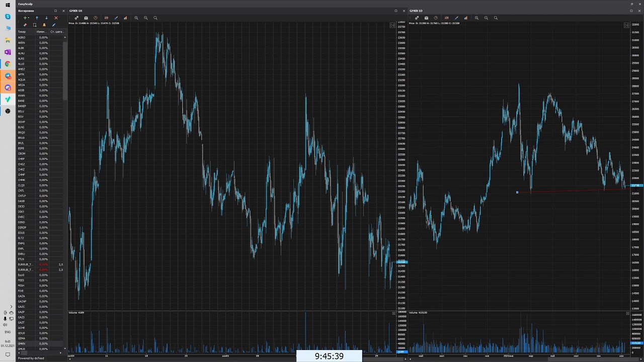Move ticker up with the blue up arrow

tap(37, 18)
